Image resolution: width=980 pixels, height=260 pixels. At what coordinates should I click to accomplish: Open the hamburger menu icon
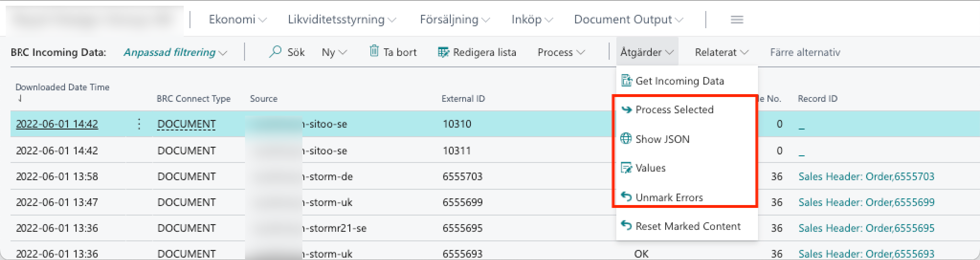point(737,20)
